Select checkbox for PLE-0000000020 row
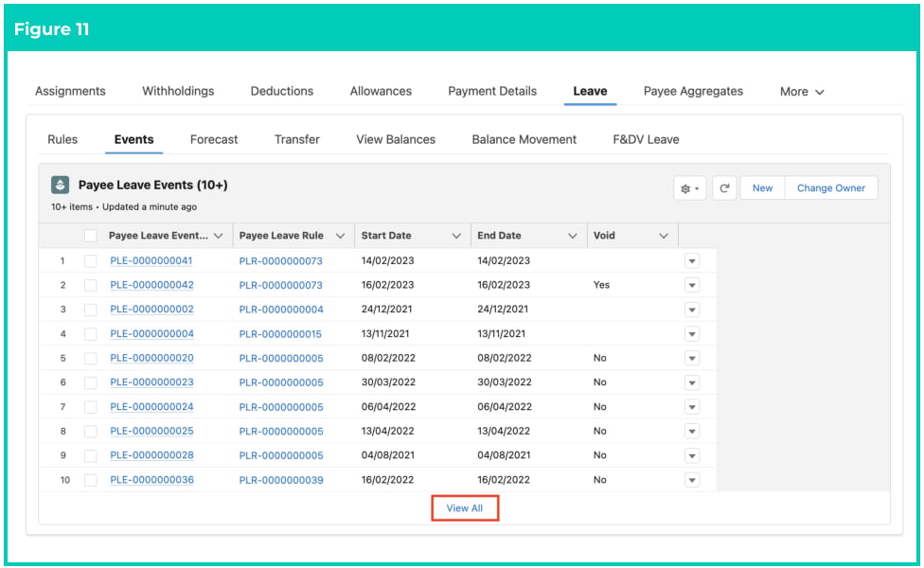The height and width of the screenshot is (568, 924). point(90,358)
